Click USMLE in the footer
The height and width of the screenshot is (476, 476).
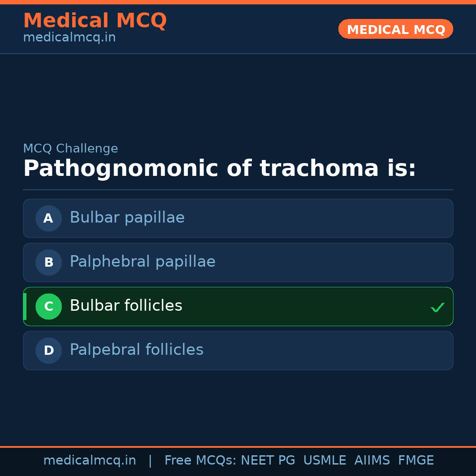pos(324,461)
